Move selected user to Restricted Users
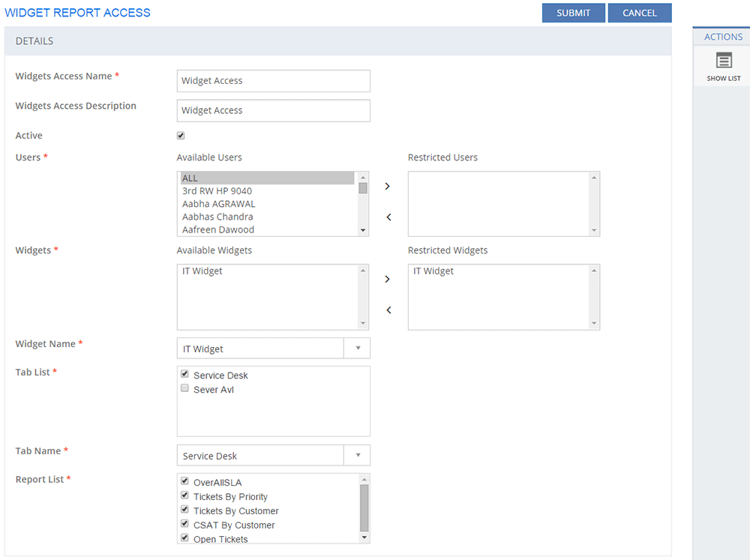750x560 pixels. pyautogui.click(x=387, y=186)
